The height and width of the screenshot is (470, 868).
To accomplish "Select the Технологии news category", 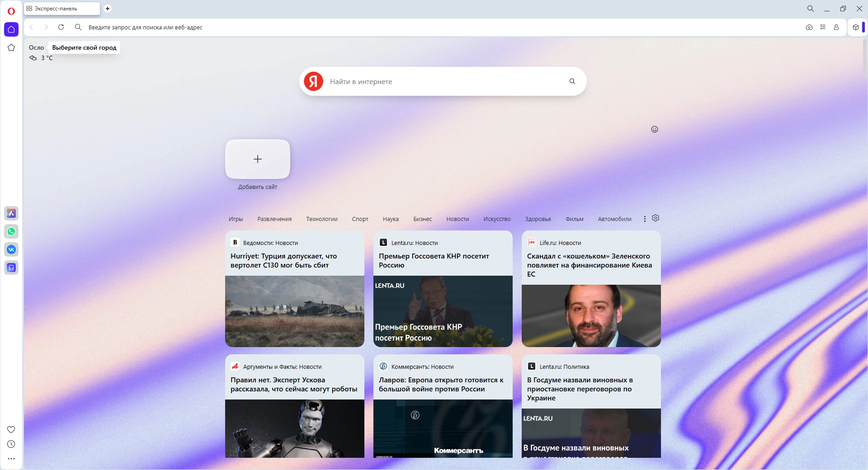I will [322, 219].
